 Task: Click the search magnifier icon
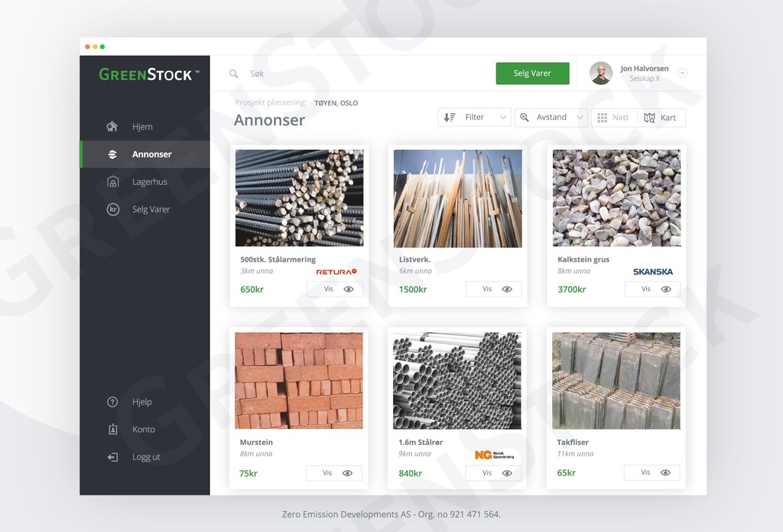point(234,74)
